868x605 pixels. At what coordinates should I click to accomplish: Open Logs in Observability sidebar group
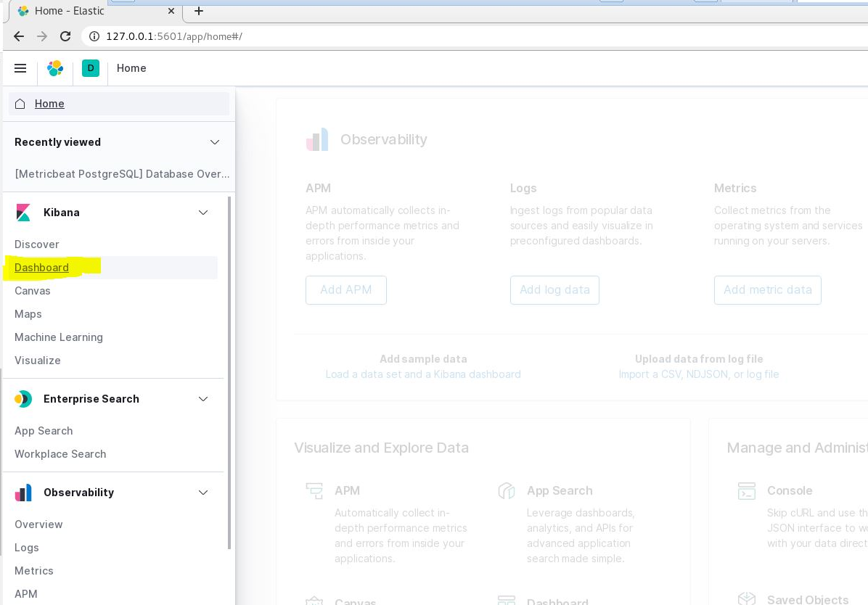(27, 548)
